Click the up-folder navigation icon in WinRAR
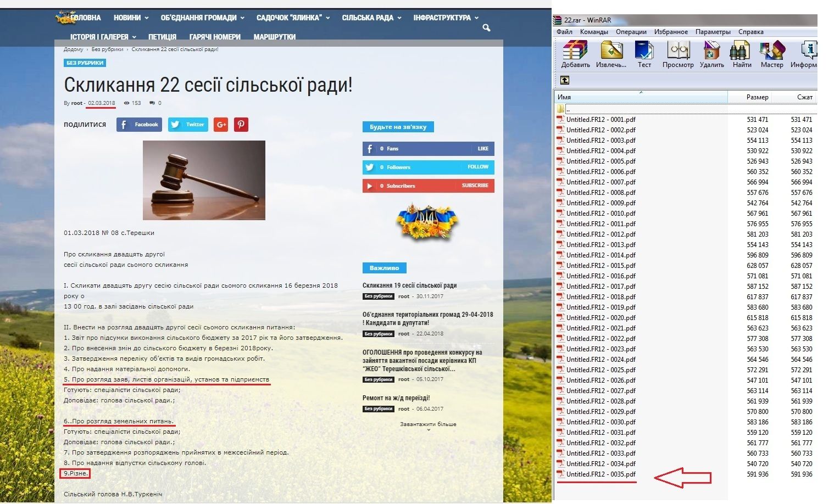This screenshot has width=834, height=504. (564, 80)
